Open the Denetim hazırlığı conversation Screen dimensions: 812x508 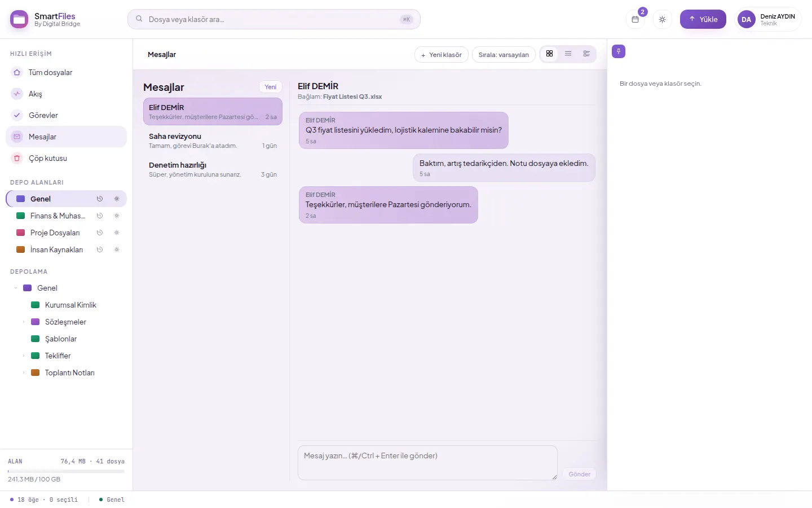pos(213,169)
